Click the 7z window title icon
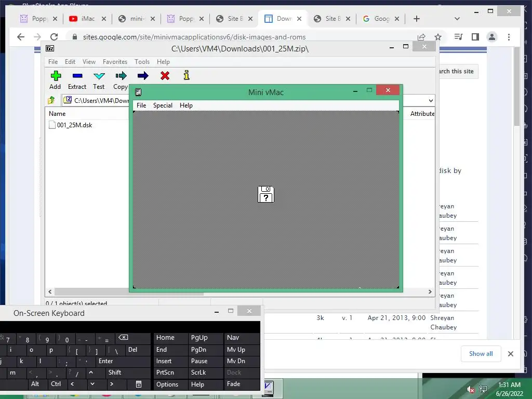 point(50,48)
